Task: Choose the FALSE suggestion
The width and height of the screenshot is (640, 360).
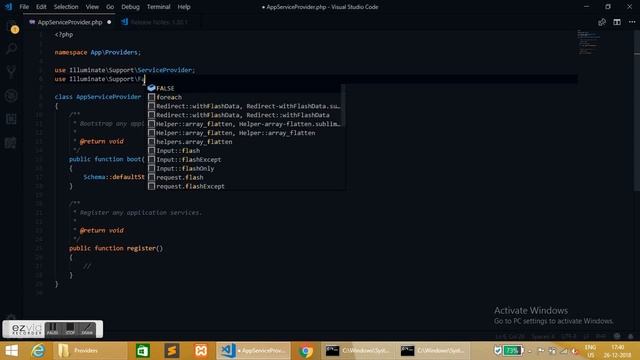Action: pos(245,88)
